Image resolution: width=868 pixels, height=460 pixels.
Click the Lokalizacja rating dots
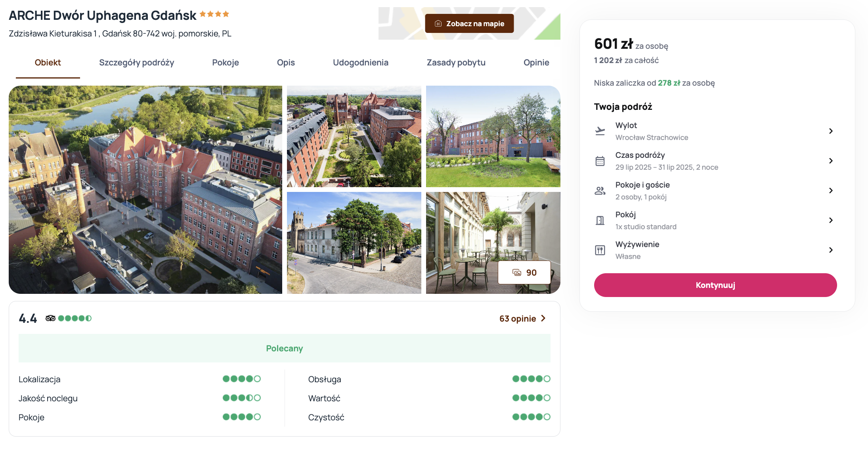click(241, 379)
